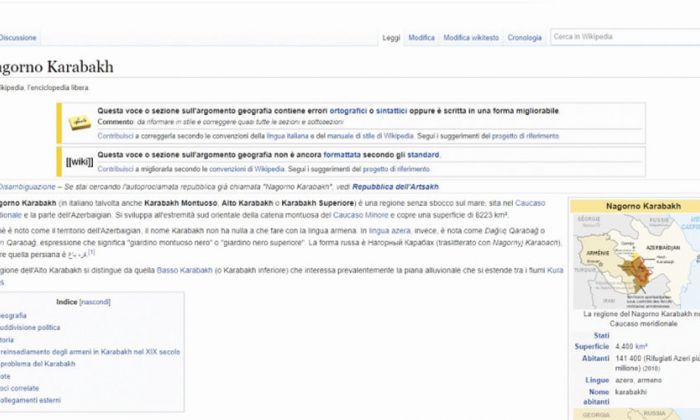The image size is (700, 420).
Task: Focus the Cerca in Wikipedia search field
Action: pos(625,37)
